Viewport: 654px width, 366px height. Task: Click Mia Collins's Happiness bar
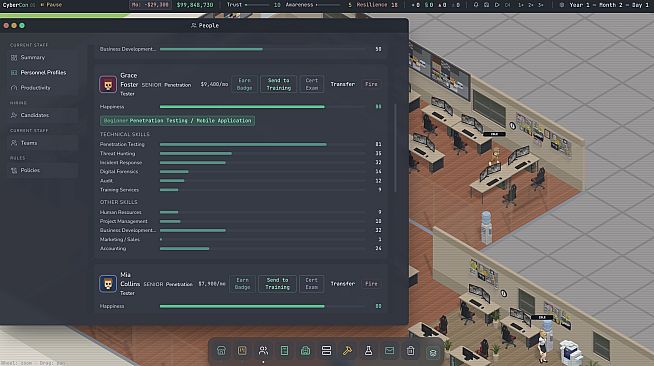(263, 306)
